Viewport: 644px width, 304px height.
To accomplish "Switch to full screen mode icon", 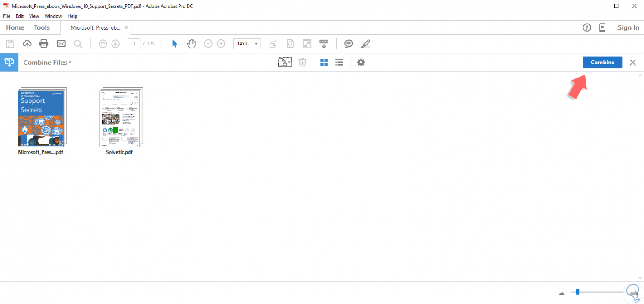I will coord(307,44).
